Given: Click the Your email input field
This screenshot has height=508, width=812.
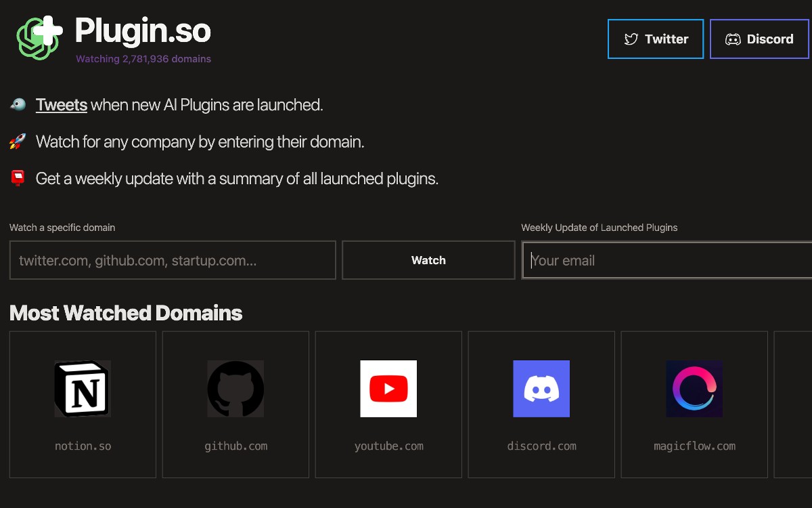Looking at the screenshot, I should [x=667, y=260].
